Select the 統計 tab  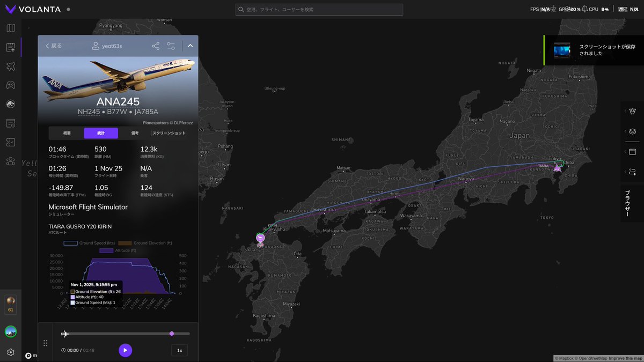pyautogui.click(x=101, y=133)
